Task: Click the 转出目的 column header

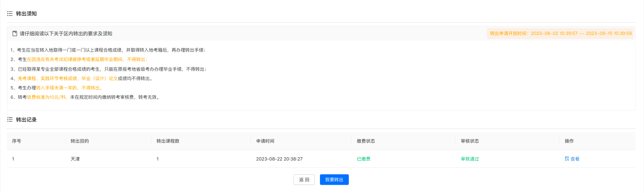Action: (80, 141)
